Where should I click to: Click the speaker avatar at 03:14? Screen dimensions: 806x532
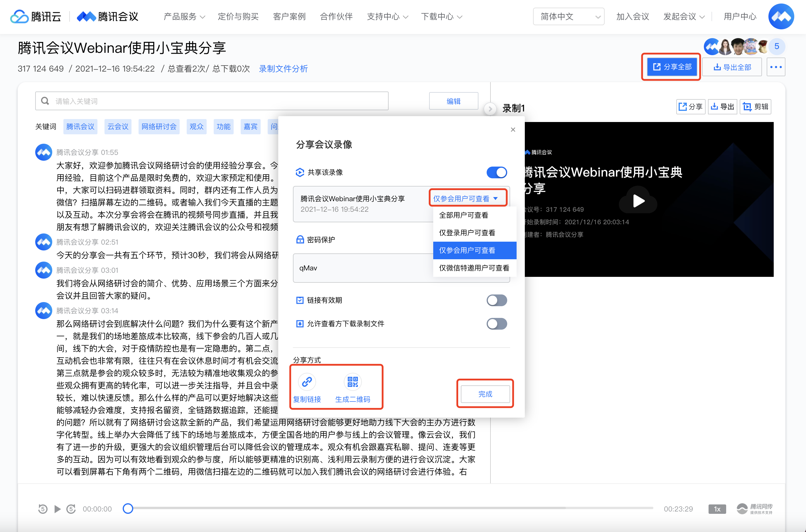(44, 311)
